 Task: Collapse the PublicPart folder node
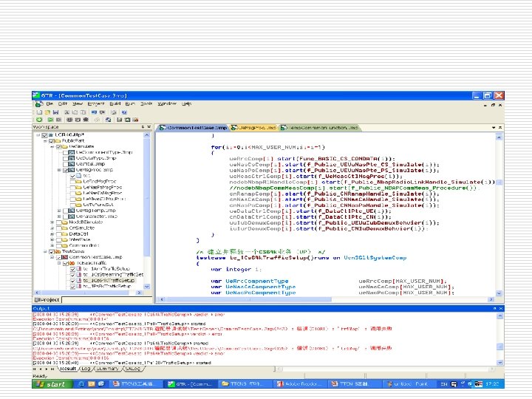(x=45, y=141)
